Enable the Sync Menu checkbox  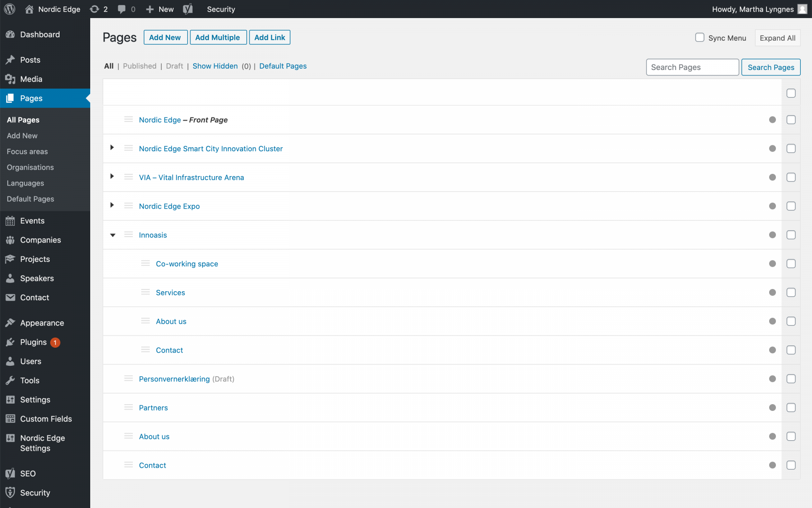pos(700,38)
